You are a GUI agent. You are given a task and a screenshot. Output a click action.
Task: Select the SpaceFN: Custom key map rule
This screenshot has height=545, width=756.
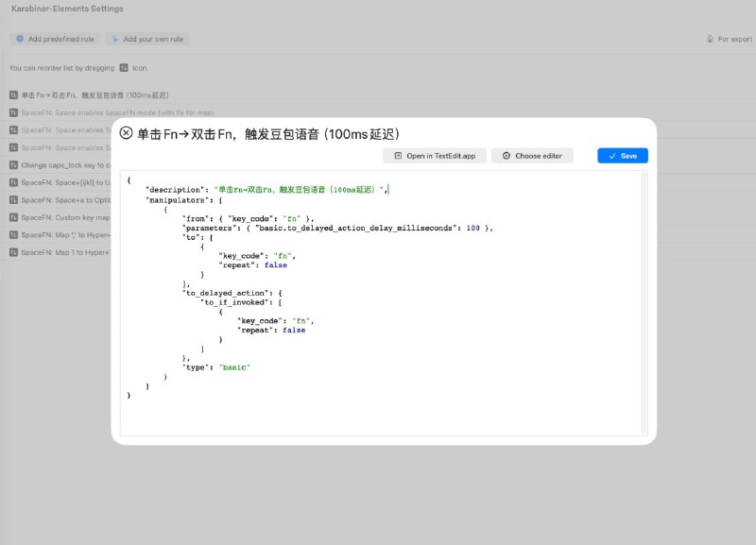[x=65, y=217]
